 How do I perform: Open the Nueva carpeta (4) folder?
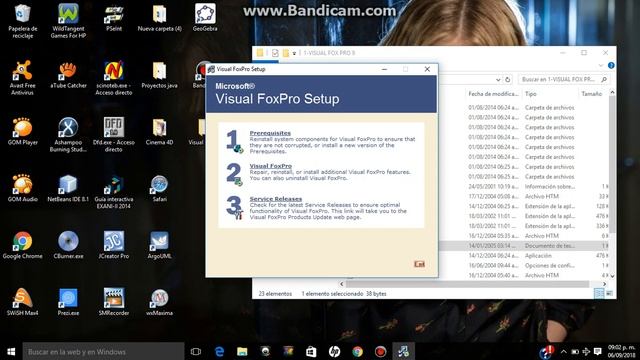(159, 18)
